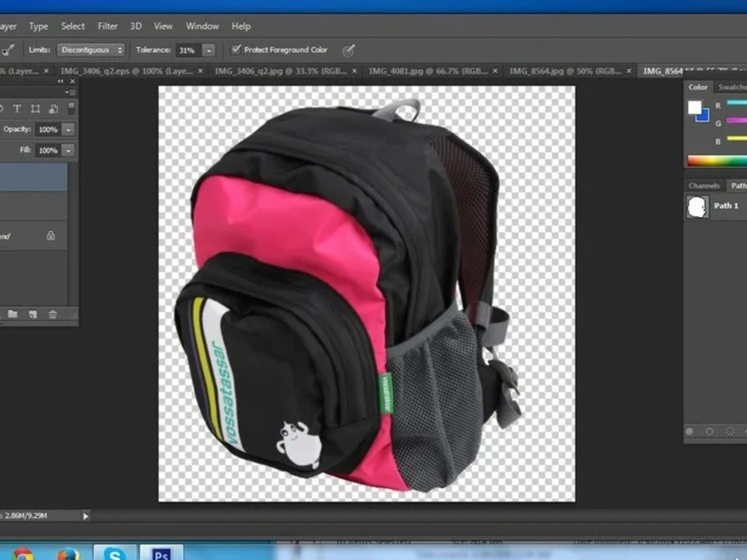Toggle the layer filtering switch
The width and height of the screenshot is (747, 560).
pos(71,108)
